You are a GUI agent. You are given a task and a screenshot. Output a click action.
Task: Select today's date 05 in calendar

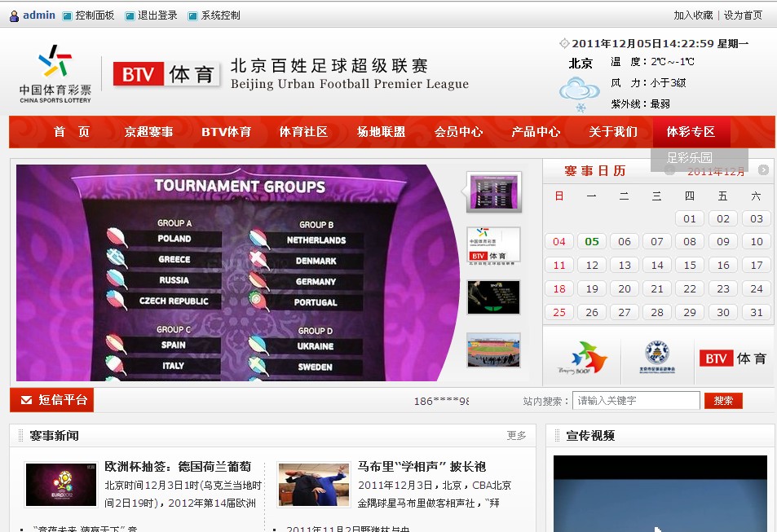(592, 241)
